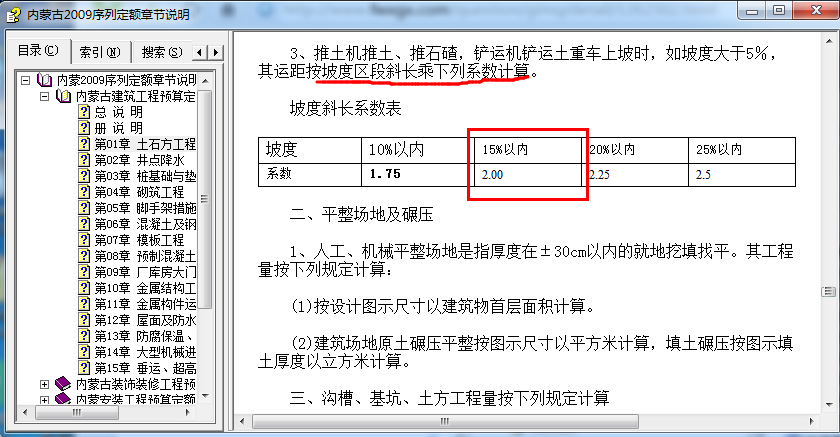The width and height of the screenshot is (840, 437).
Task: Click the page icon beside 第06章 混凝土及钢
Action: pos(84,224)
